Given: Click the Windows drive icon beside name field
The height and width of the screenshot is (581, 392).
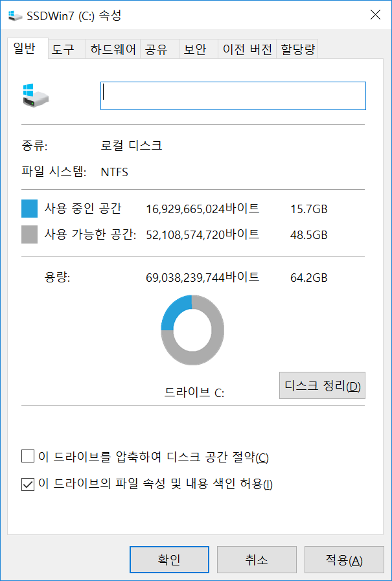Looking at the screenshot, I should (36, 96).
